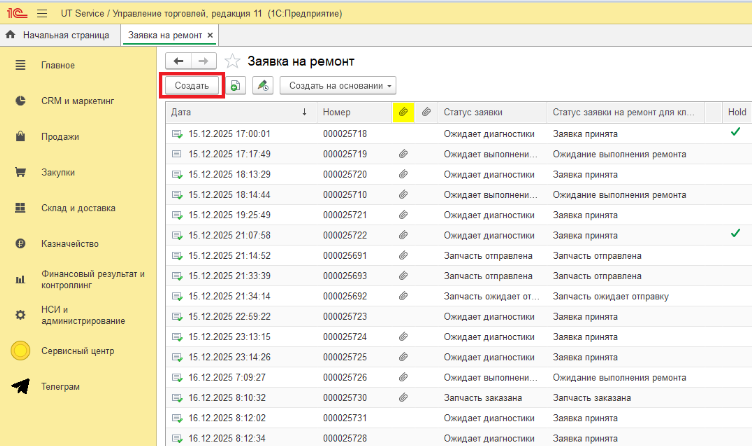The width and height of the screenshot is (753, 446).
Task: Click the 1C logo icon
Action: 15,11
